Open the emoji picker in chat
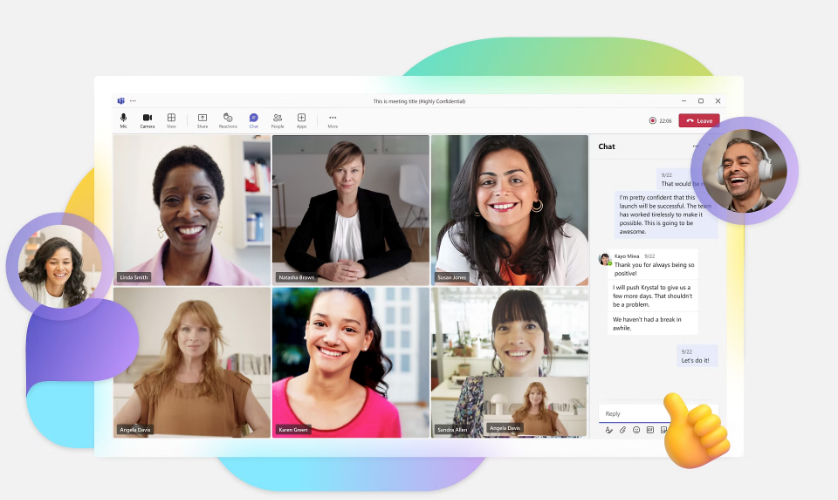 coord(636,430)
